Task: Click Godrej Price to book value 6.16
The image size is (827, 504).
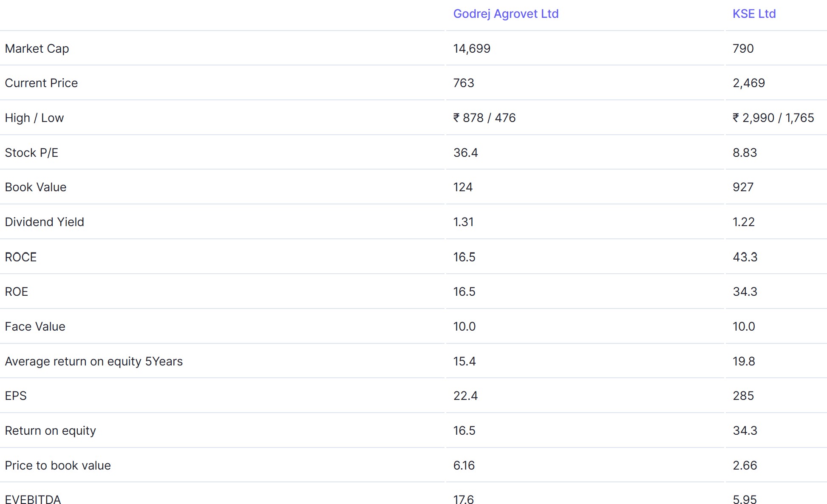Action: pos(464,465)
